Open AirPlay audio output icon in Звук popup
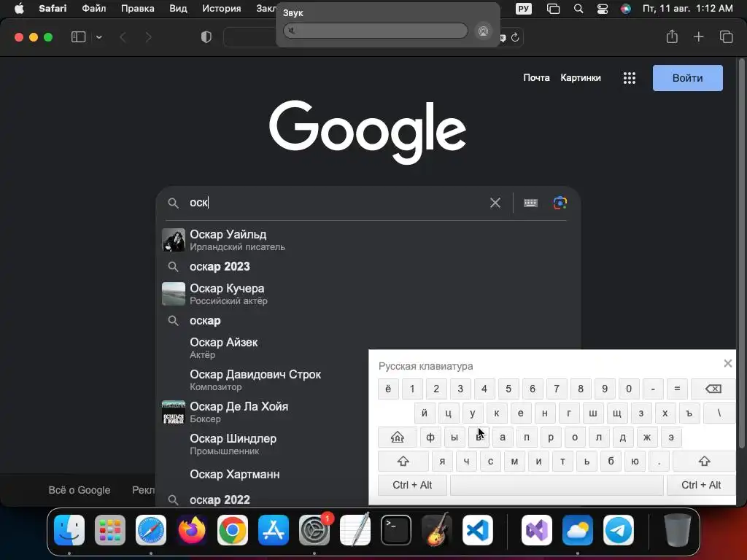The width and height of the screenshot is (747, 560). pyautogui.click(x=483, y=31)
